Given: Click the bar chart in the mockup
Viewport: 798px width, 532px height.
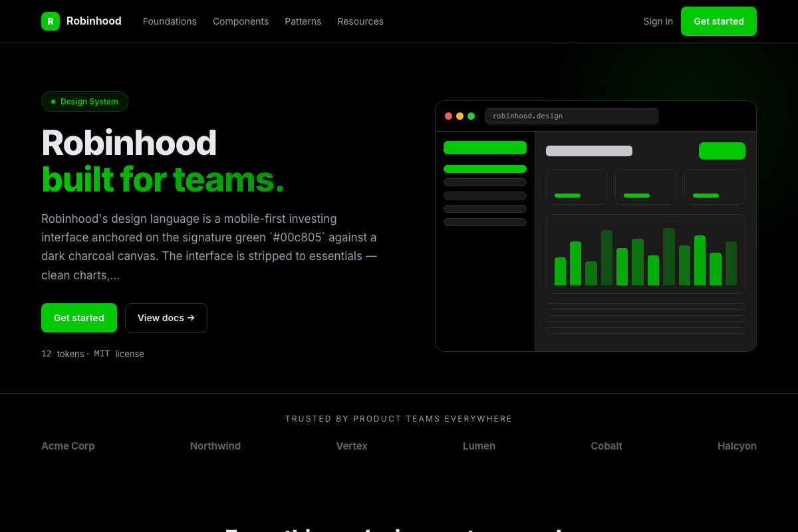Looking at the screenshot, I should pyautogui.click(x=646, y=254).
